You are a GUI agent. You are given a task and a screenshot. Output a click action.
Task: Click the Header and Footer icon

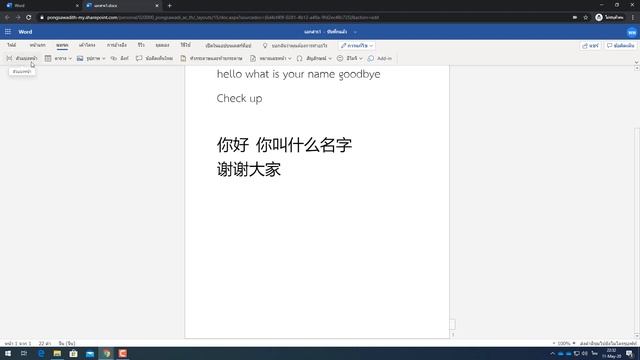coord(183,58)
